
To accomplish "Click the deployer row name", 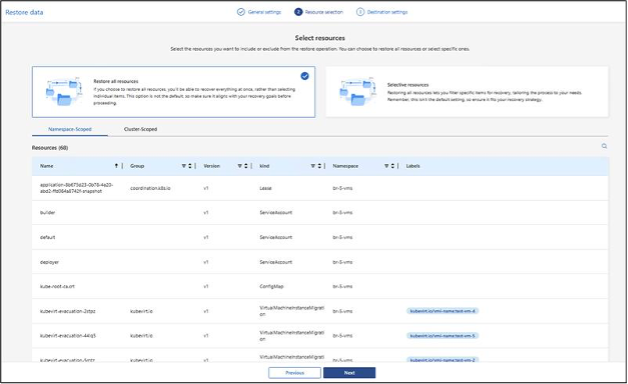I will click(49, 262).
